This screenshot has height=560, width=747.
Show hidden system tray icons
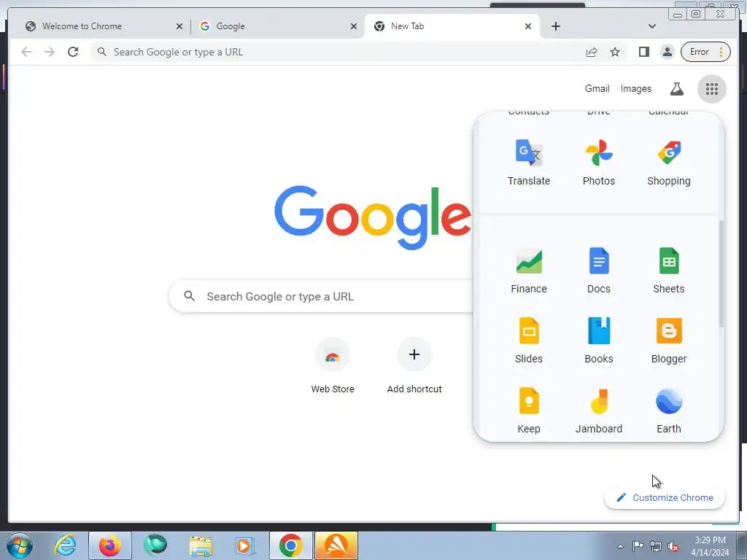click(x=620, y=546)
